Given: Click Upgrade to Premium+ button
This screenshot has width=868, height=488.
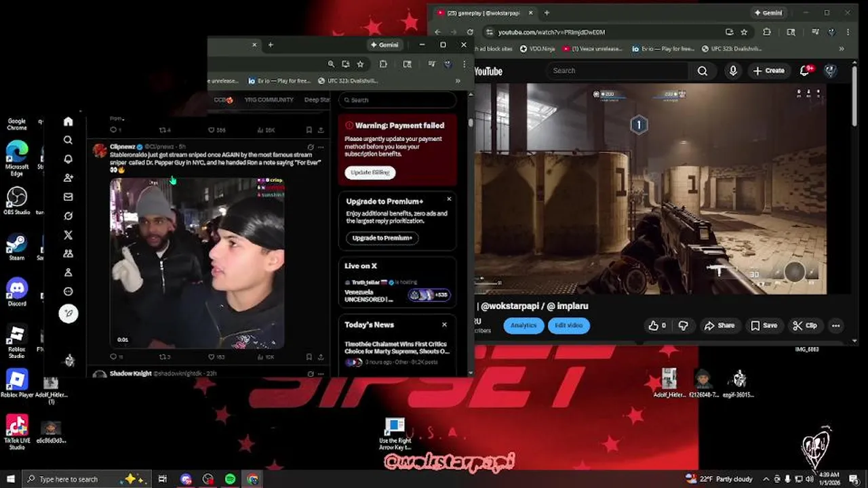Looking at the screenshot, I should (382, 238).
